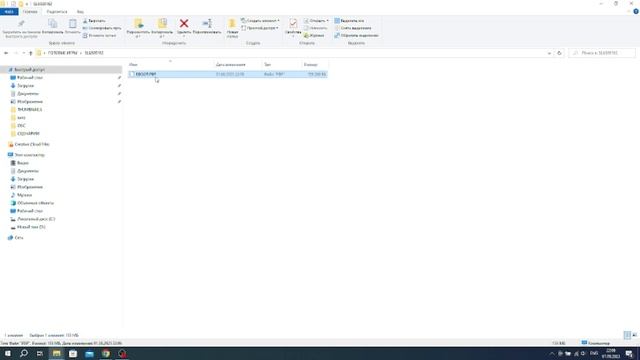Screen dimensions: 640x360
Task: Click Select none in the ribbon
Action: coord(353,28)
